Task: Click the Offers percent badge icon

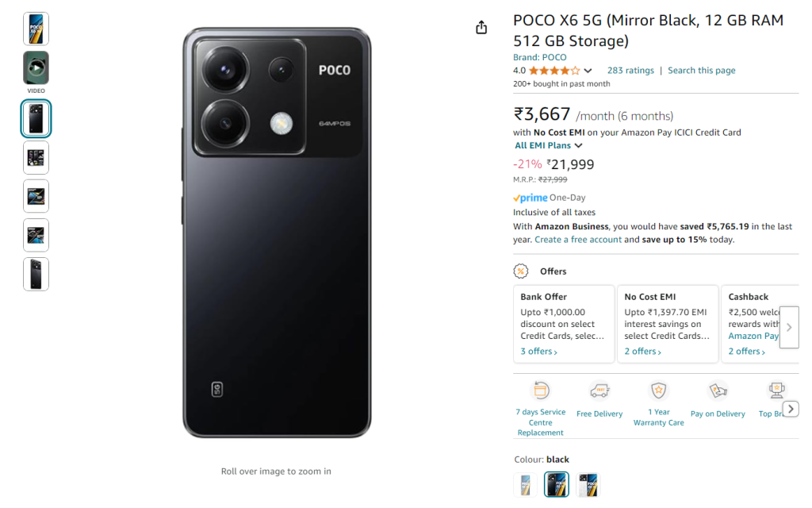Action: click(x=521, y=271)
